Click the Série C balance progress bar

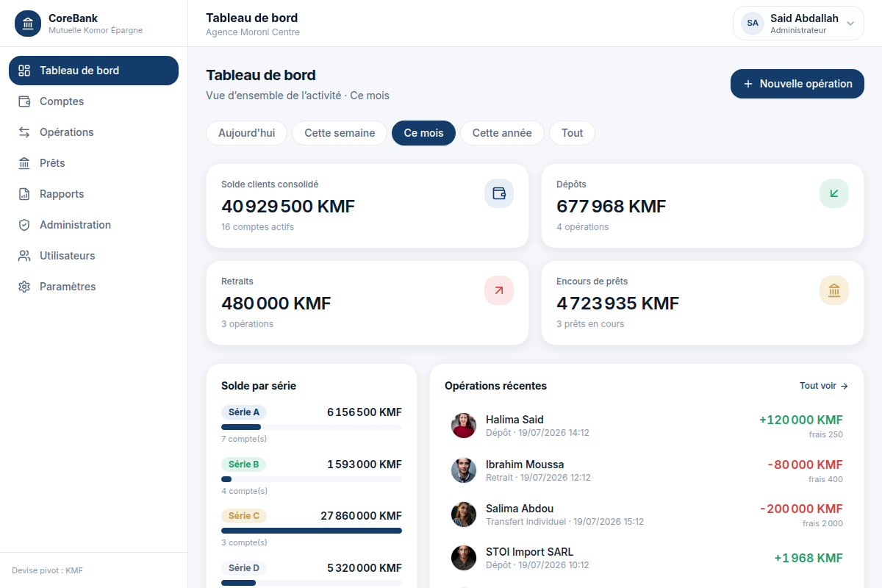coord(312,531)
